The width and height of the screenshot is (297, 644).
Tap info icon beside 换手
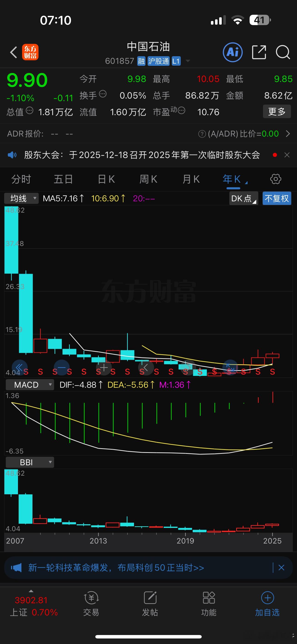pos(103,94)
